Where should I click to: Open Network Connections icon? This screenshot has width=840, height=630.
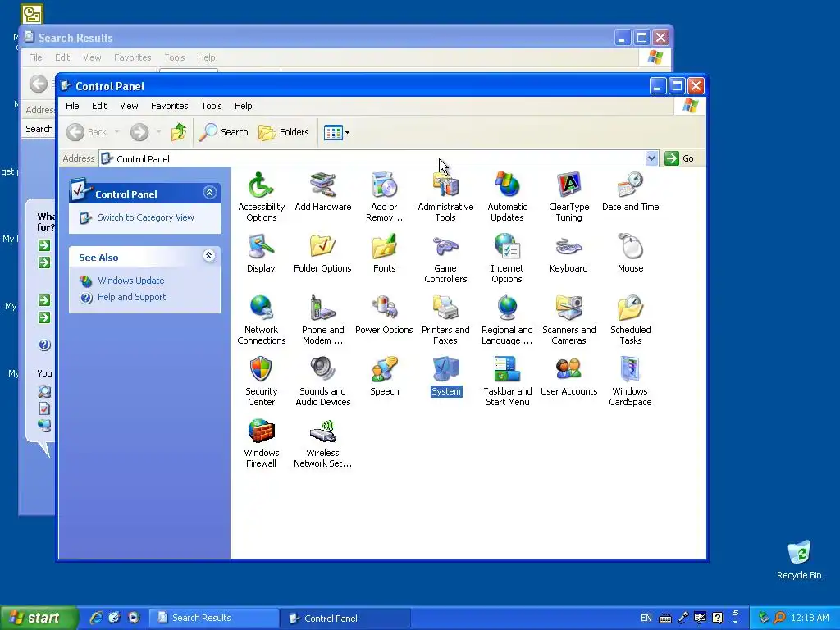(261, 308)
